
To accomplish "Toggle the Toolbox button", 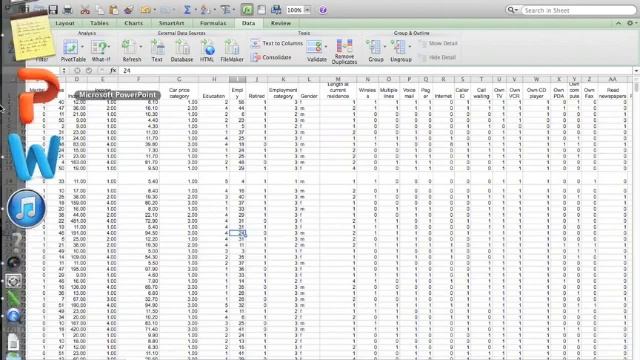I will click(261, 9).
